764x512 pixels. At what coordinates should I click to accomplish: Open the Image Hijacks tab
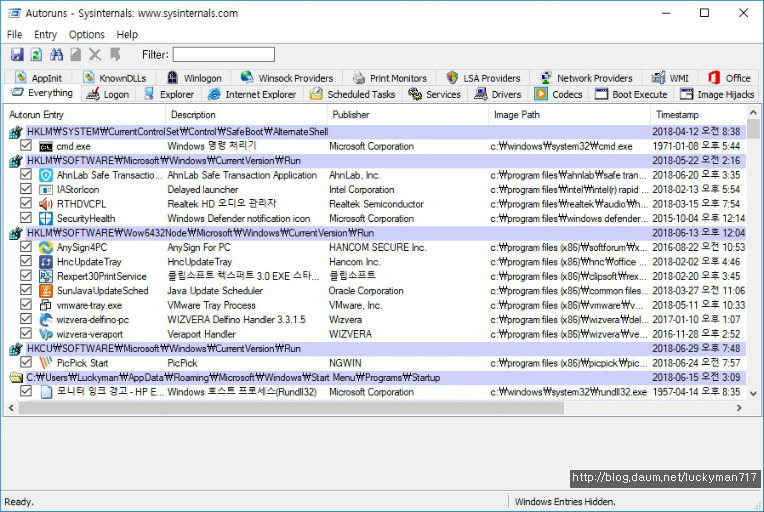(717, 95)
